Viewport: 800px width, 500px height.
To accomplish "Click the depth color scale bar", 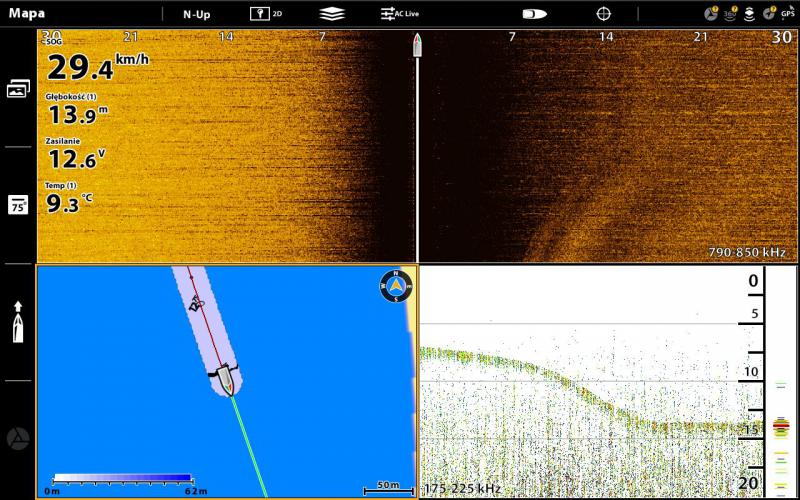I will 121,478.
